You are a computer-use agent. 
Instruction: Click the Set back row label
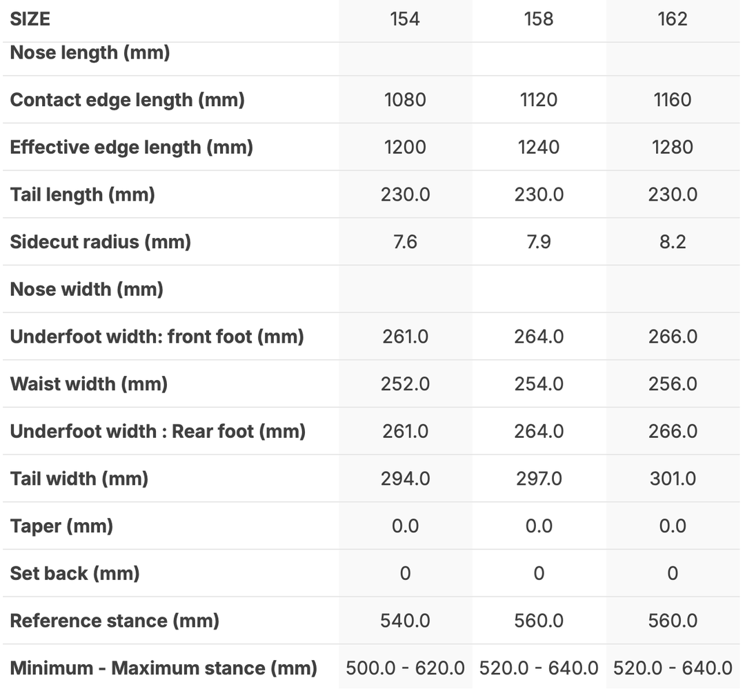(75, 573)
